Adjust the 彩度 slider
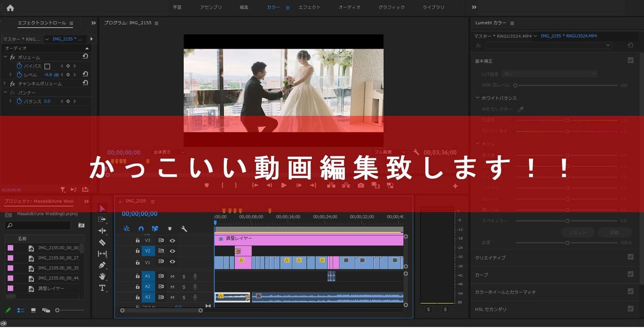 566,243
